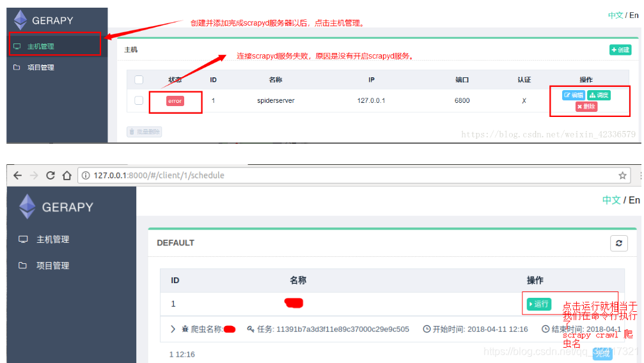
Task: Click the key icon next to 任务
Action: click(251, 329)
